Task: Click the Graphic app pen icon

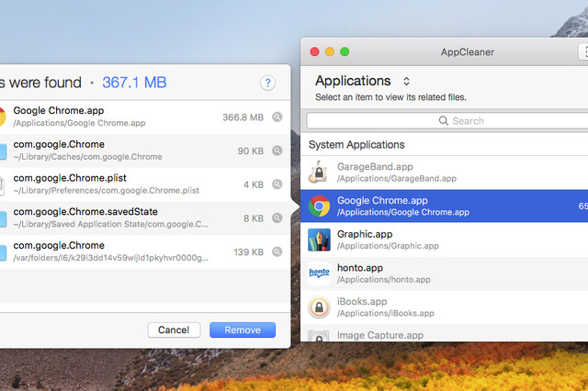Action: click(319, 240)
